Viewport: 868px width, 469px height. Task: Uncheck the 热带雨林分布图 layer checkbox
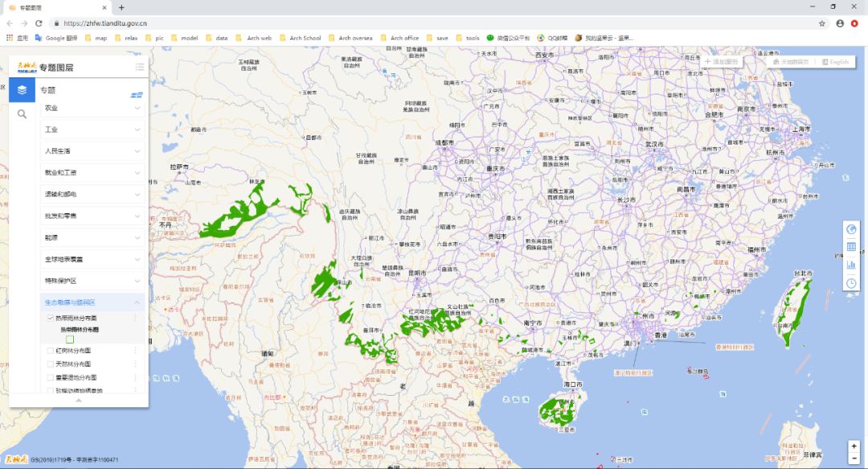point(51,319)
